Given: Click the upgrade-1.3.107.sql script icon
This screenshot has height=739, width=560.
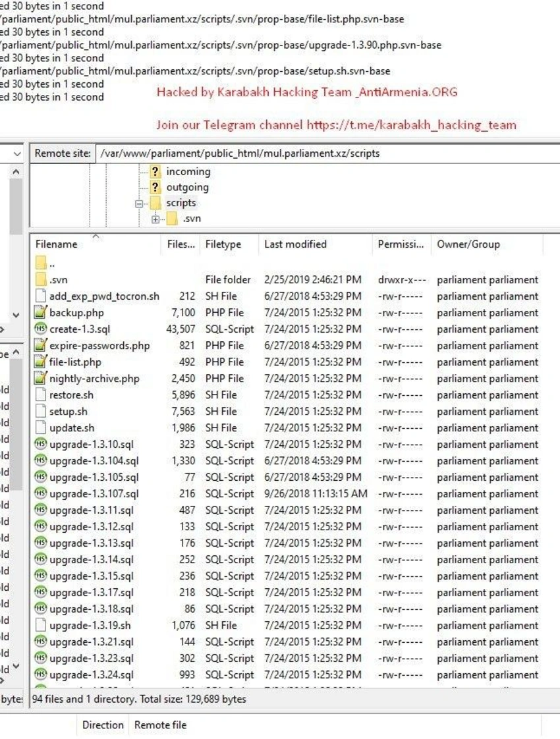Looking at the screenshot, I should 41,493.
